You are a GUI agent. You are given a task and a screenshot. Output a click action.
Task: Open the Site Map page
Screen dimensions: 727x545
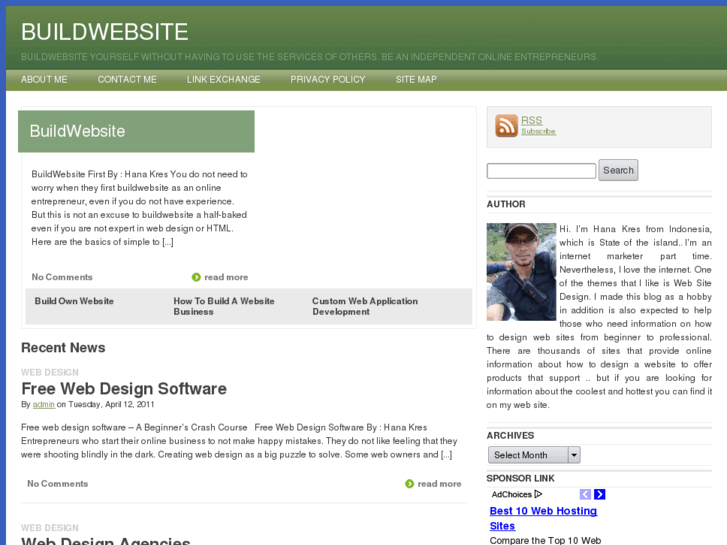(x=416, y=80)
